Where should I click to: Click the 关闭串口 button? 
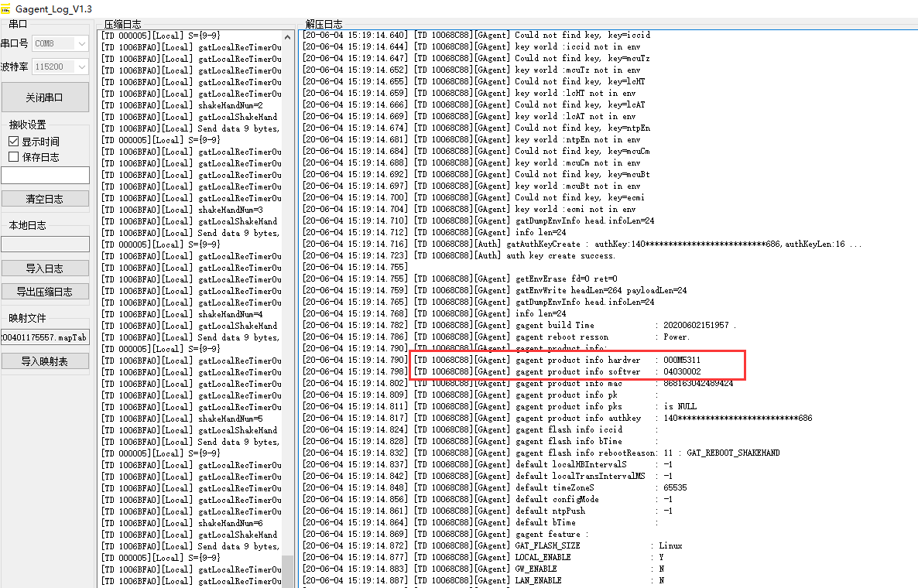[45, 97]
